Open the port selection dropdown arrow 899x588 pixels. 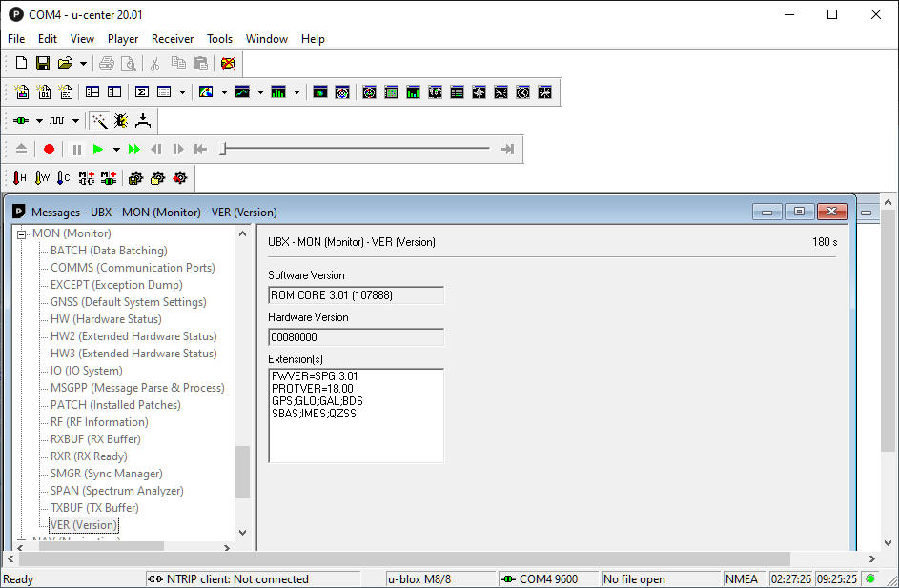coord(39,121)
